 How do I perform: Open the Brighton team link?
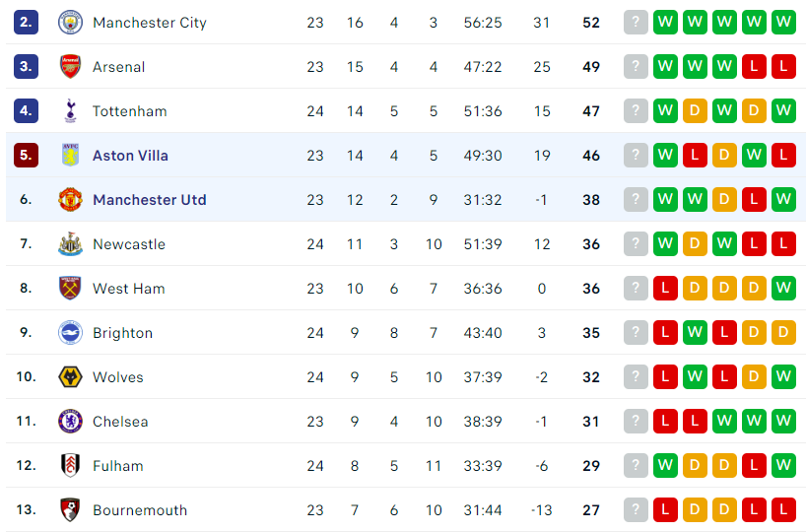[122, 333]
